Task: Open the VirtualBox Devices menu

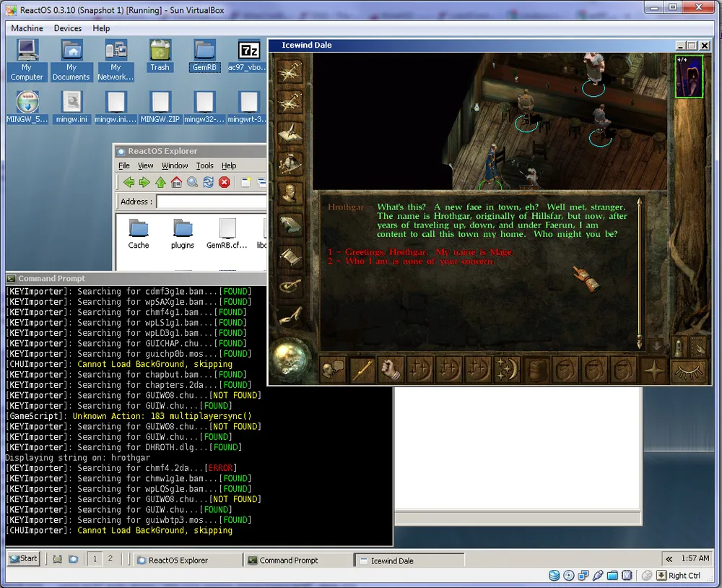Action: point(68,28)
